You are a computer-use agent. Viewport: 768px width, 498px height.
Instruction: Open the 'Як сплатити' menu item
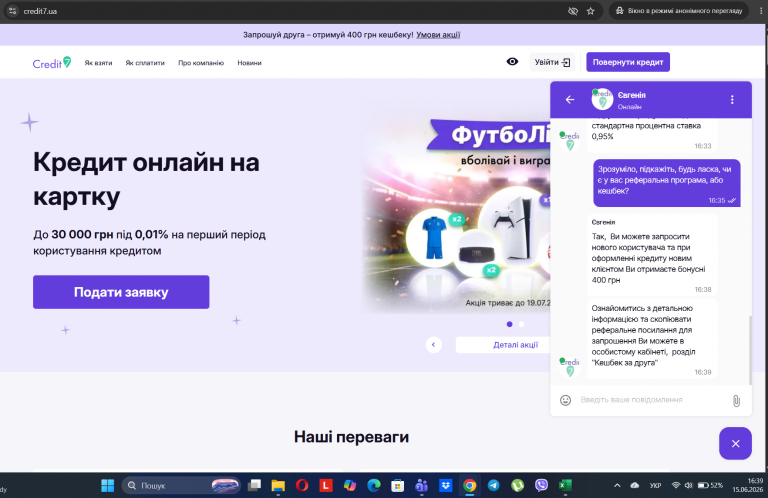coord(145,63)
